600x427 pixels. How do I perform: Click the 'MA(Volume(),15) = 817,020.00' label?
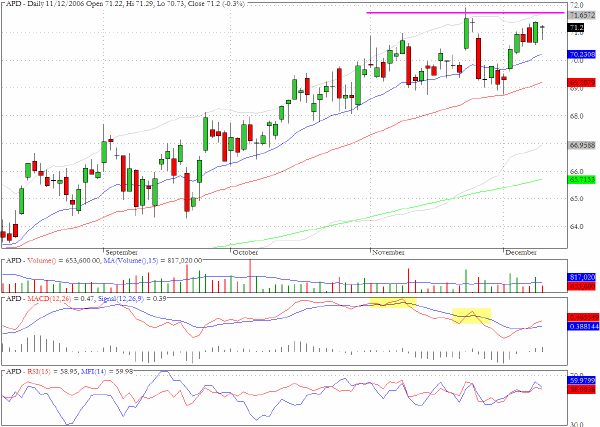coord(153,261)
